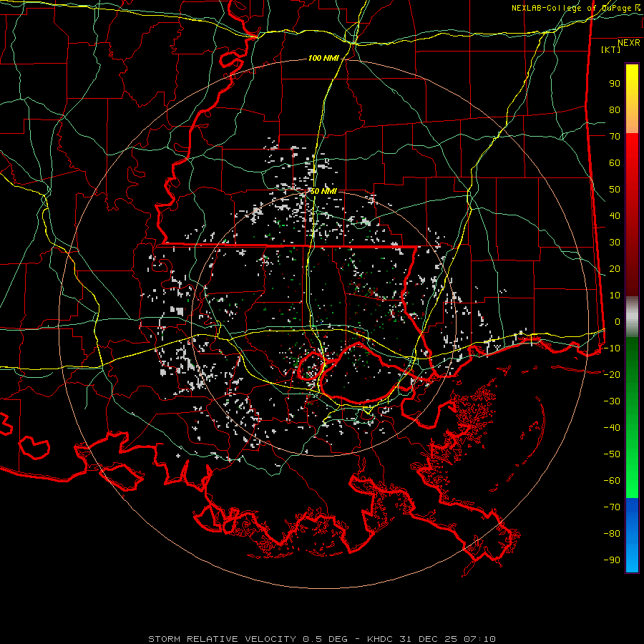The image size is (644, 644).
Task: Click the 90 value on velocity scale
Action: tap(615, 84)
